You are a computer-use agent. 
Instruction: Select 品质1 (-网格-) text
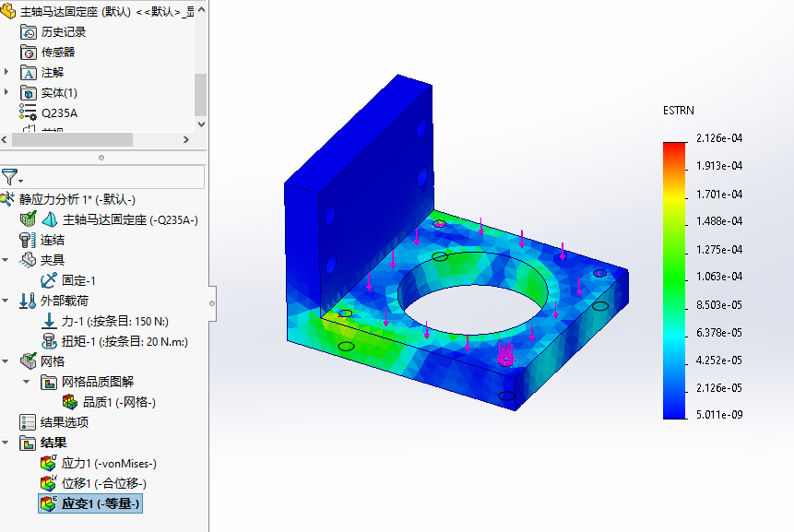click(119, 402)
